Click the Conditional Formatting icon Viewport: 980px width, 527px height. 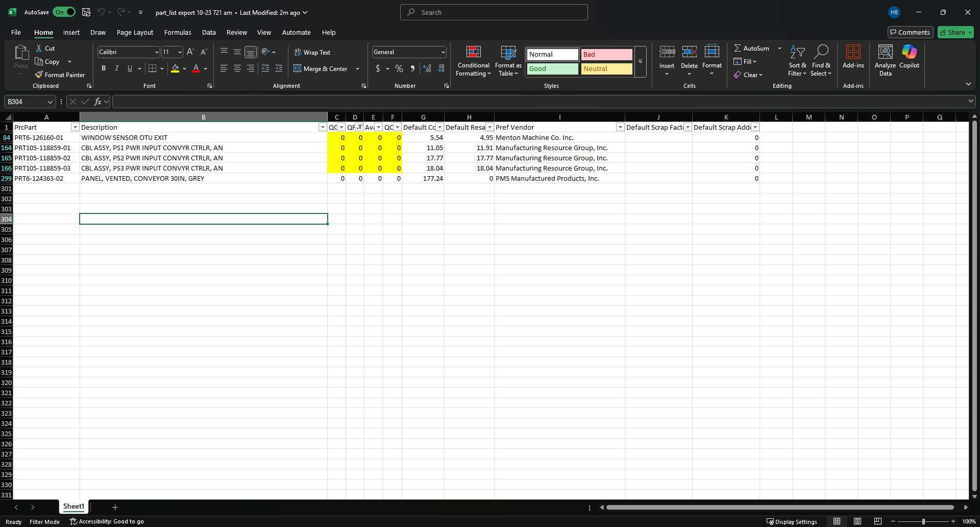(x=473, y=52)
